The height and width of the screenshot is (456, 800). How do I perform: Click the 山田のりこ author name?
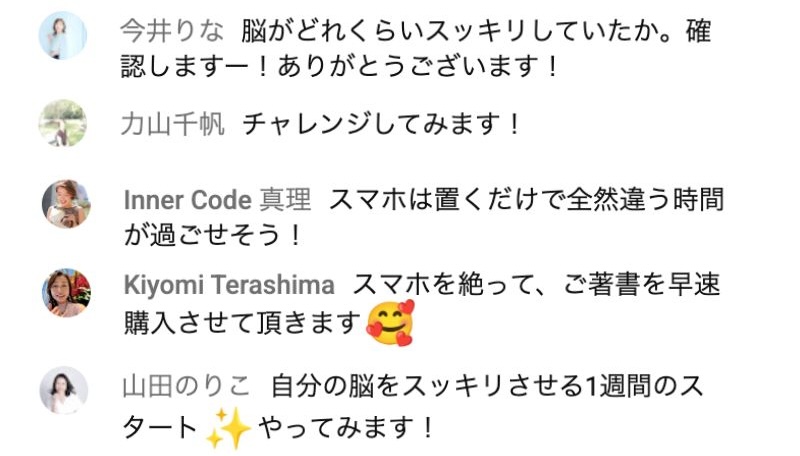(186, 386)
